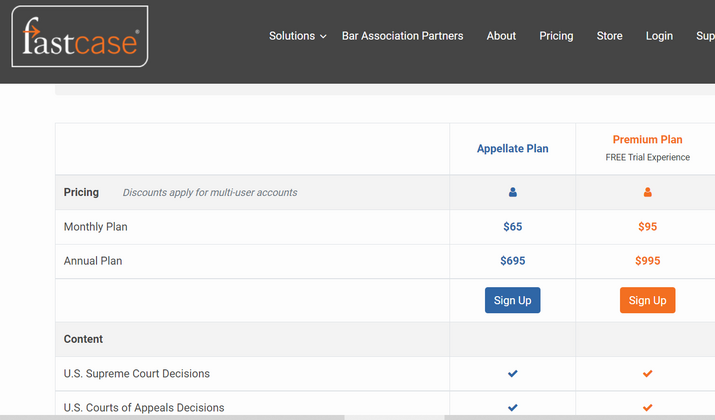Image resolution: width=715 pixels, height=420 pixels.
Task: Click the blue checkmark for Supreme Court Decisions
Action: pos(513,373)
